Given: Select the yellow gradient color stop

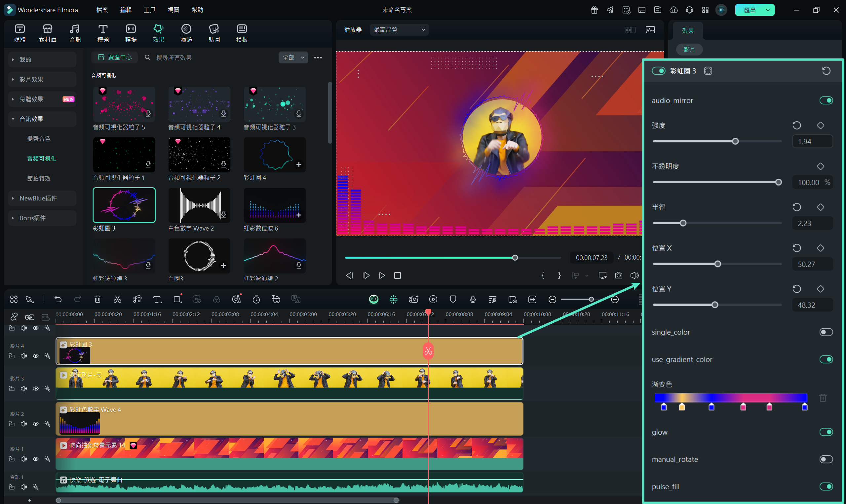Looking at the screenshot, I should click(681, 407).
